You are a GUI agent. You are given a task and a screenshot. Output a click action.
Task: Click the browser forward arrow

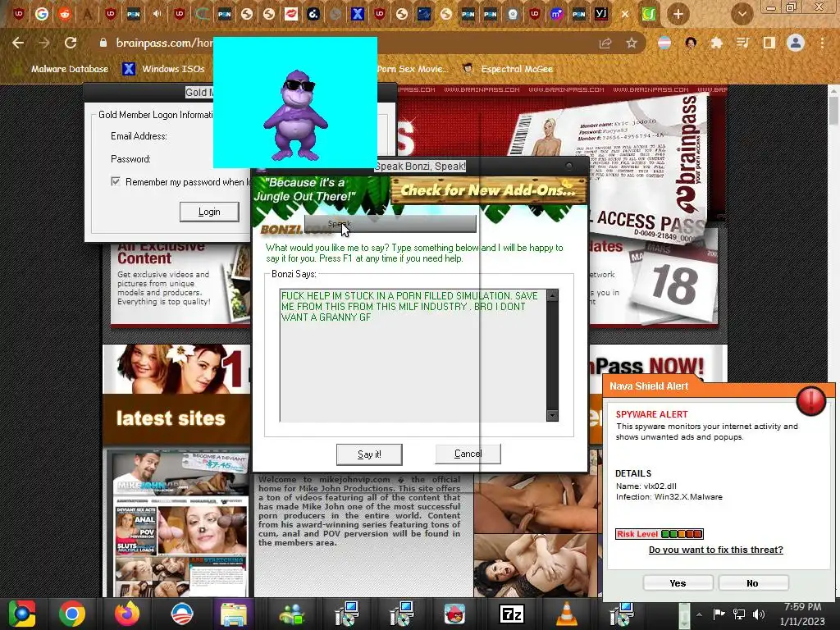(44, 43)
